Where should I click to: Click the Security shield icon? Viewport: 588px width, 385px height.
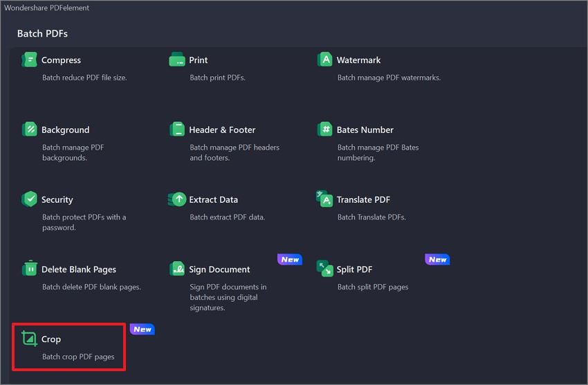29,199
